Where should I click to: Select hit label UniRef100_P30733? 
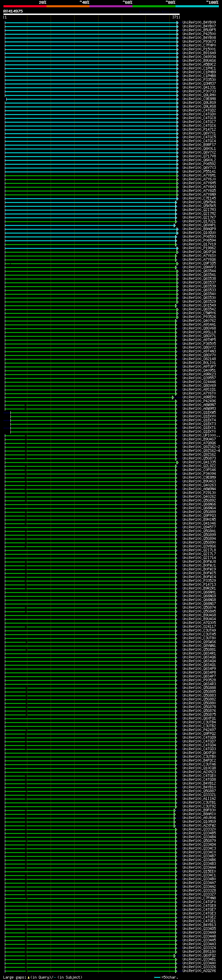click(199, 91)
